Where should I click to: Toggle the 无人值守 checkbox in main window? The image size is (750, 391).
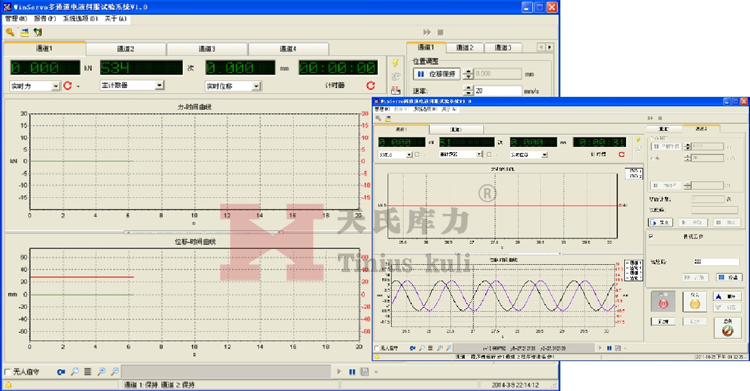(8, 372)
